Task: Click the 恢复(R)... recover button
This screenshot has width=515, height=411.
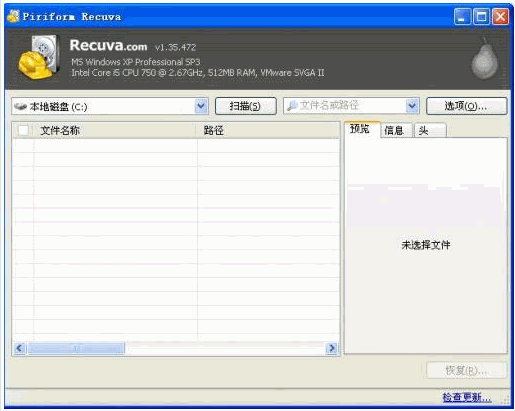Action: [x=466, y=370]
